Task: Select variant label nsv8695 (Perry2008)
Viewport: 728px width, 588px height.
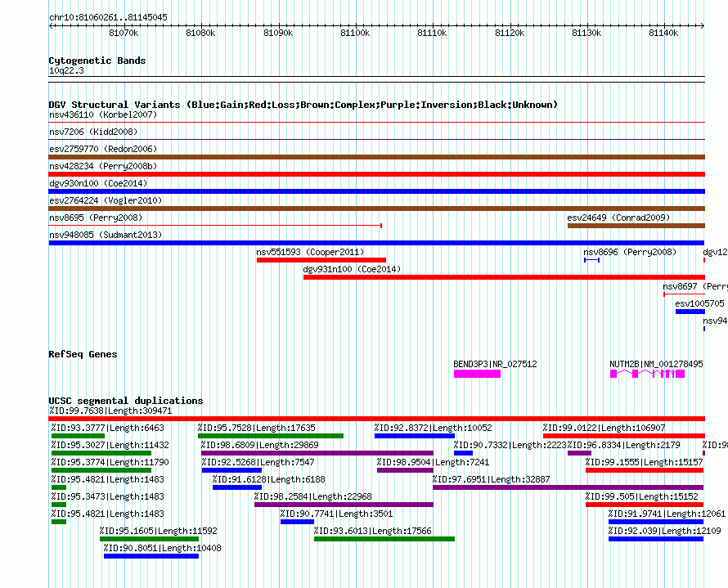Action: coord(96,218)
